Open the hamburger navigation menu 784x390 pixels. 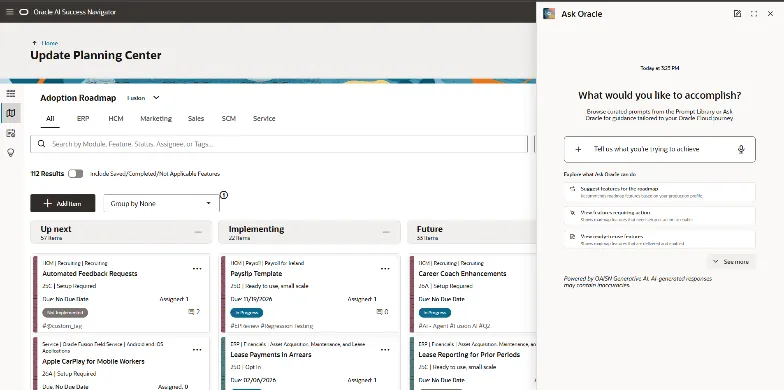[x=10, y=12]
